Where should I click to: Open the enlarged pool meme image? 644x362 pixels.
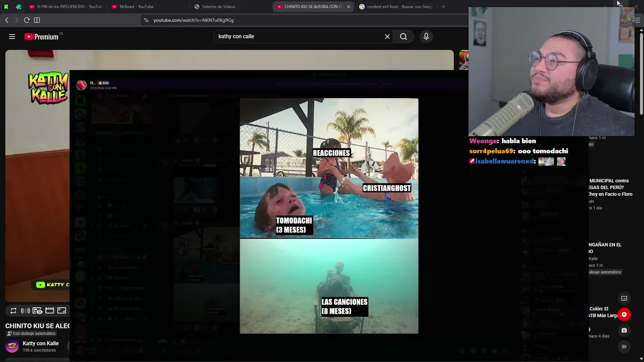[329, 216]
